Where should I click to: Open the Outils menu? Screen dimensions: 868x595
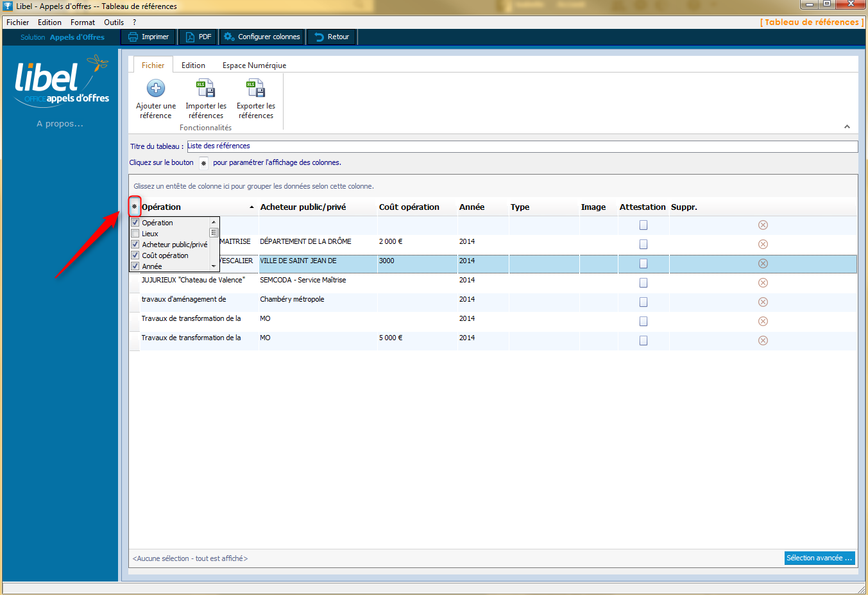click(x=114, y=22)
